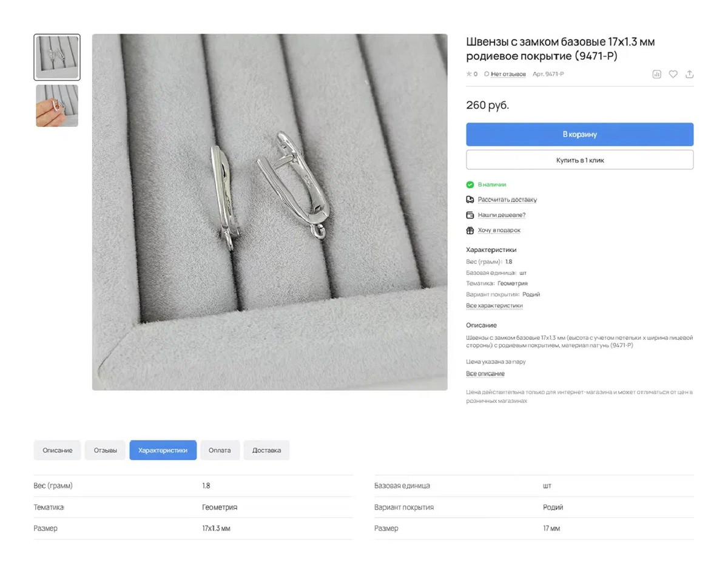Click the star rating icon
Screen dimensions: 728x574
(469, 74)
